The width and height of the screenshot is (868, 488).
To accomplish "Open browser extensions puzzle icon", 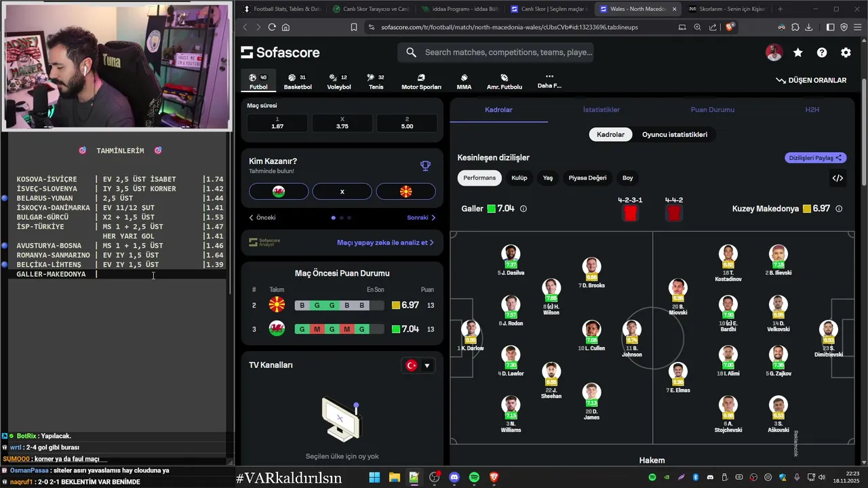I will click(795, 27).
